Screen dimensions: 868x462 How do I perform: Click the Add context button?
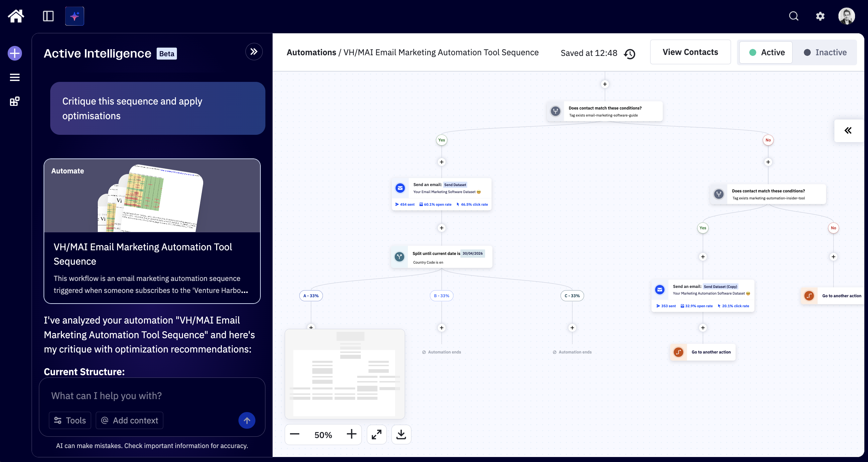[x=129, y=420]
